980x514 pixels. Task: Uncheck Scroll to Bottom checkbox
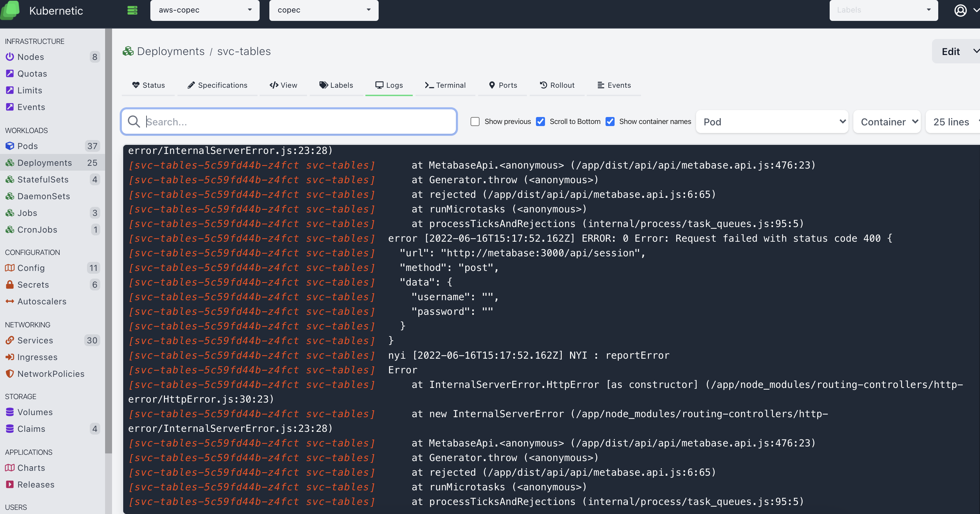540,122
